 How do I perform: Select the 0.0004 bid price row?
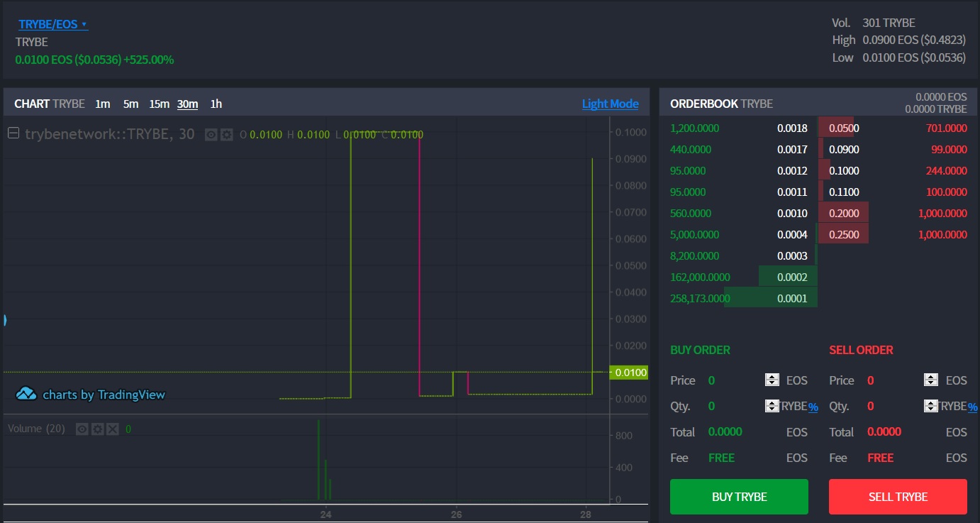coord(739,235)
